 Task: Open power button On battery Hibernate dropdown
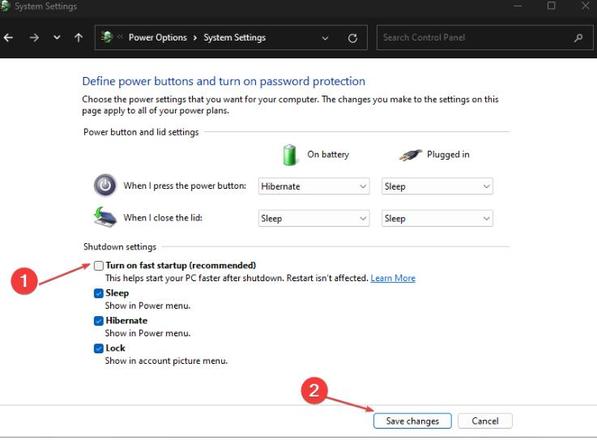(x=314, y=187)
